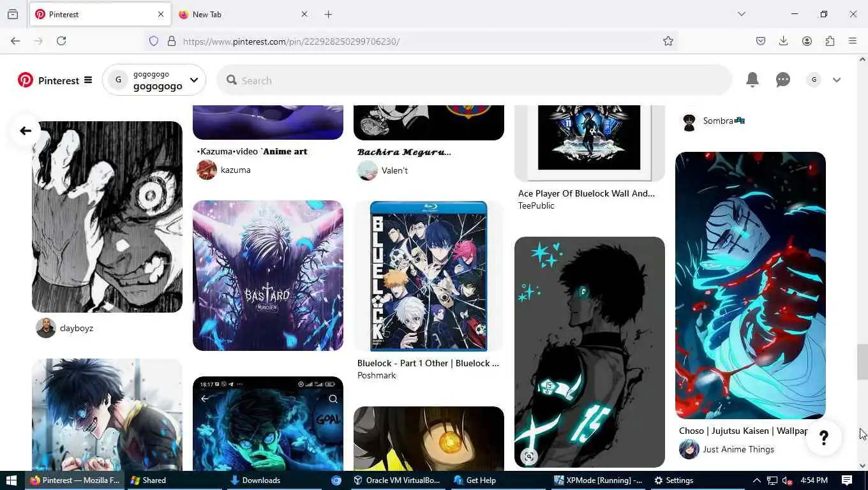Go back in browser history
The width and height of the screenshot is (868, 490).
(x=15, y=41)
